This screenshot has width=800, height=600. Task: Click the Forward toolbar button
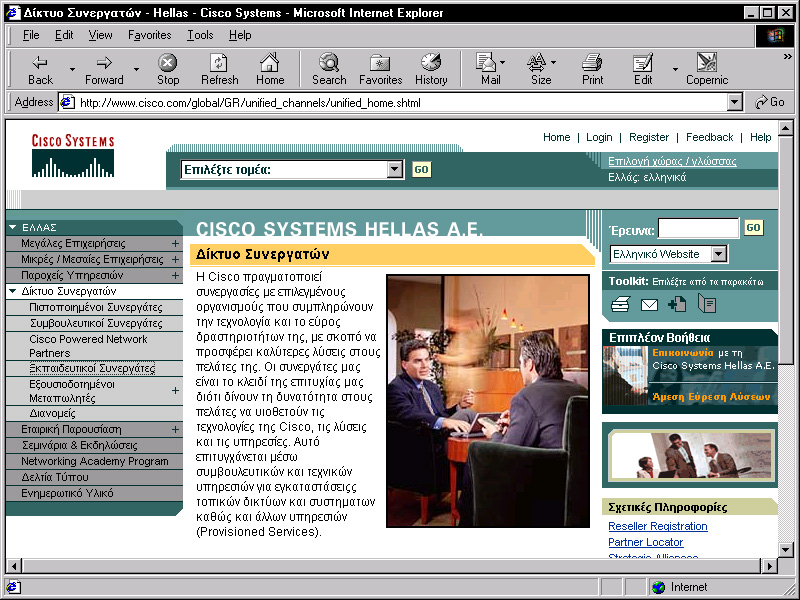pyautogui.click(x=104, y=69)
